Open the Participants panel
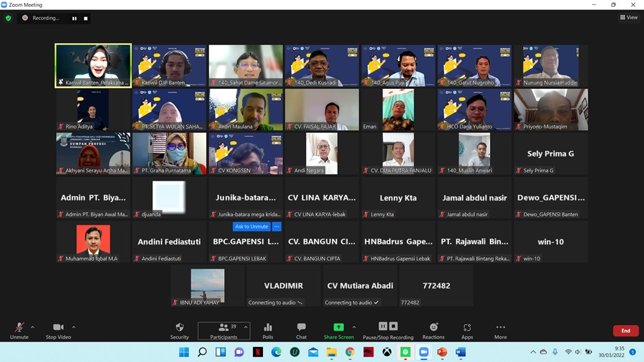The width and height of the screenshot is (644, 362). coord(223,330)
